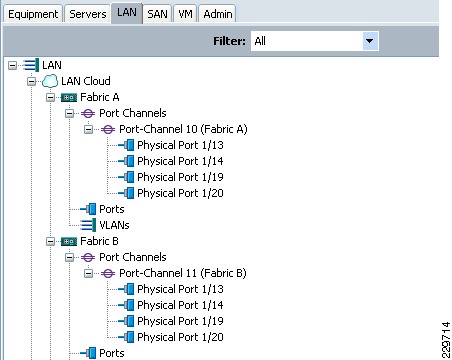Click port icon for Fabric B 1/19
Image resolution: width=452 pixels, height=360 pixels.
pos(126,321)
